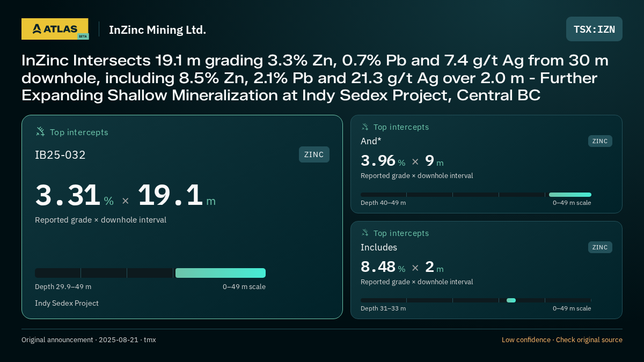
Task: Click the 3.96 % grade value
Action: click(383, 161)
